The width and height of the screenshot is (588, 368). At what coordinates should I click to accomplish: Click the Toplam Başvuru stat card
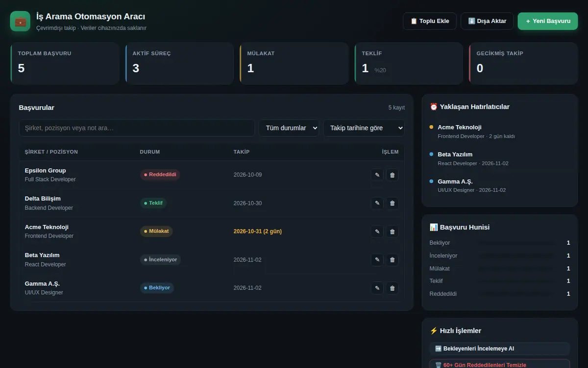(x=65, y=63)
